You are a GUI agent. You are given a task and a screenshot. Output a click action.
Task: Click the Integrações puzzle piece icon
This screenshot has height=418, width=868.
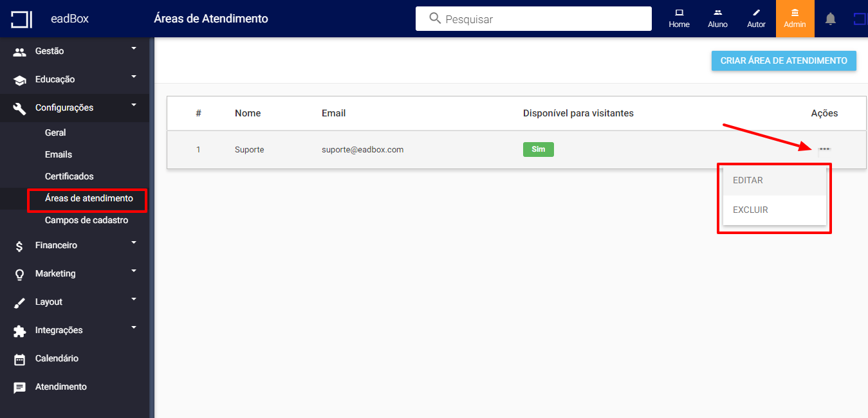[x=20, y=331]
